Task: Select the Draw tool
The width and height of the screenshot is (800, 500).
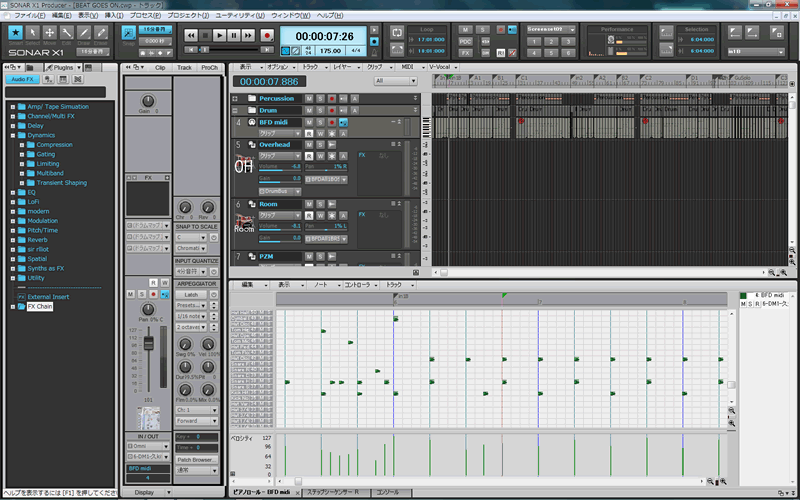Action: point(84,33)
